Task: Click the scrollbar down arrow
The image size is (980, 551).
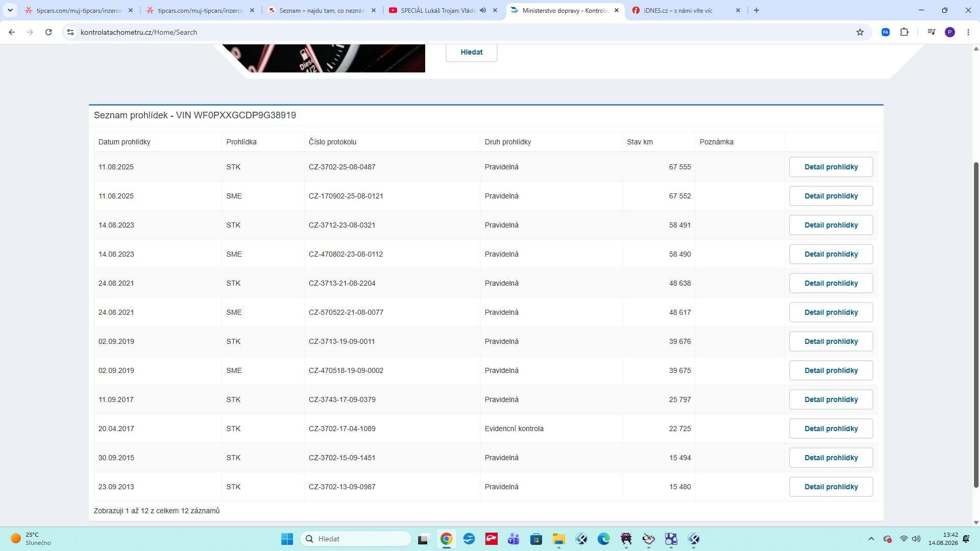Action: [976, 522]
